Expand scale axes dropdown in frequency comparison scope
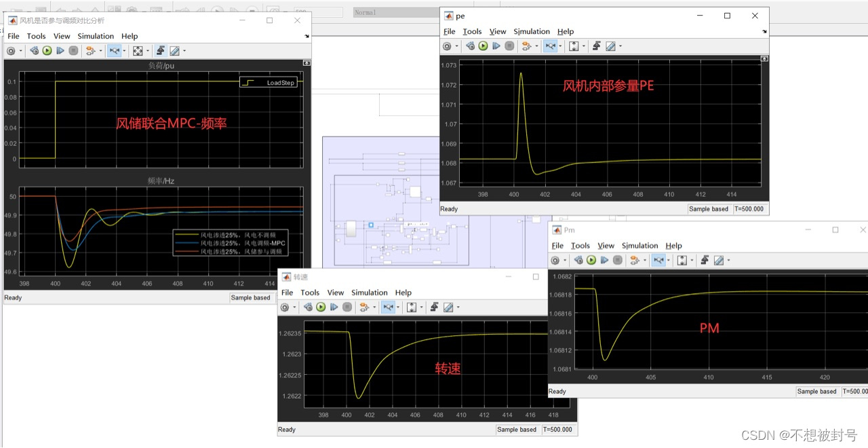 point(147,51)
